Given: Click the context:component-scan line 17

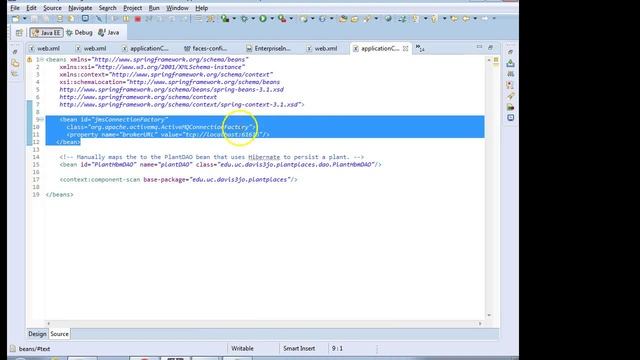Looking at the screenshot, I should 178,180.
